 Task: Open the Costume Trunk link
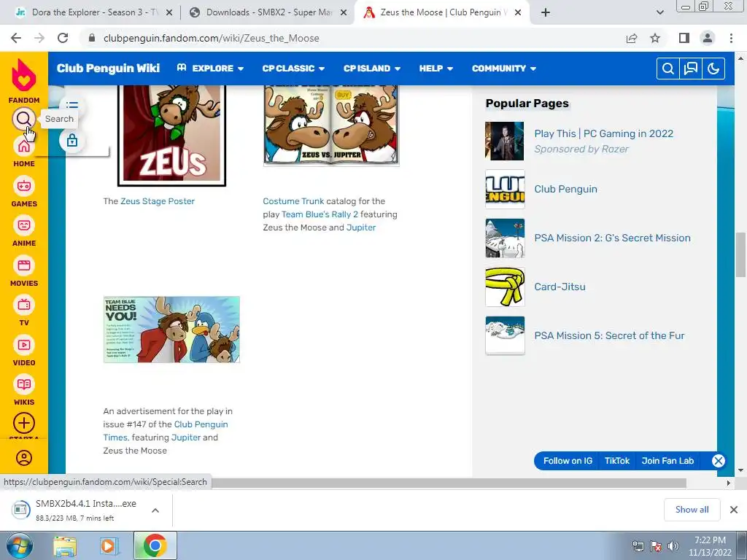293,201
